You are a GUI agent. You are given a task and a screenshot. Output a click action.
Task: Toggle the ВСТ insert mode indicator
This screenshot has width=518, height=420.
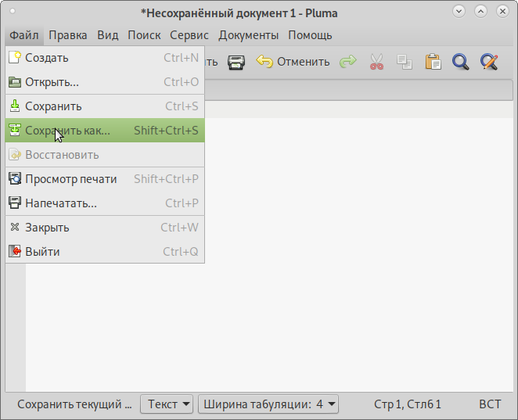click(490, 404)
